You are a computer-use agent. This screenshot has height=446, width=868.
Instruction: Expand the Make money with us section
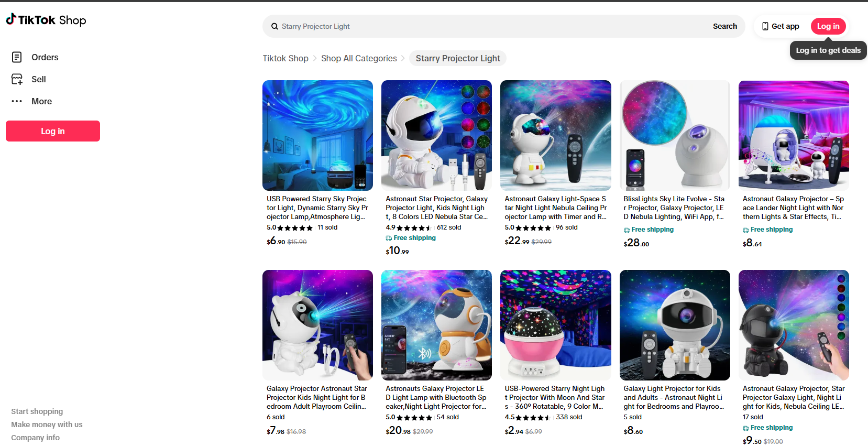[x=47, y=425]
